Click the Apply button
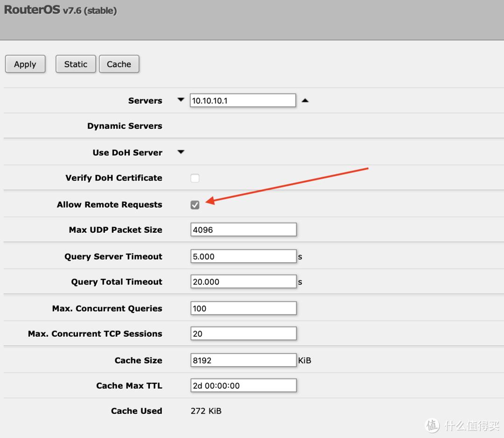 pos(25,64)
